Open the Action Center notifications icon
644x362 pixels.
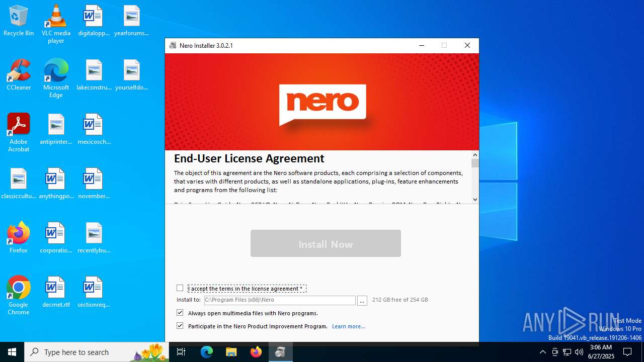point(627,352)
